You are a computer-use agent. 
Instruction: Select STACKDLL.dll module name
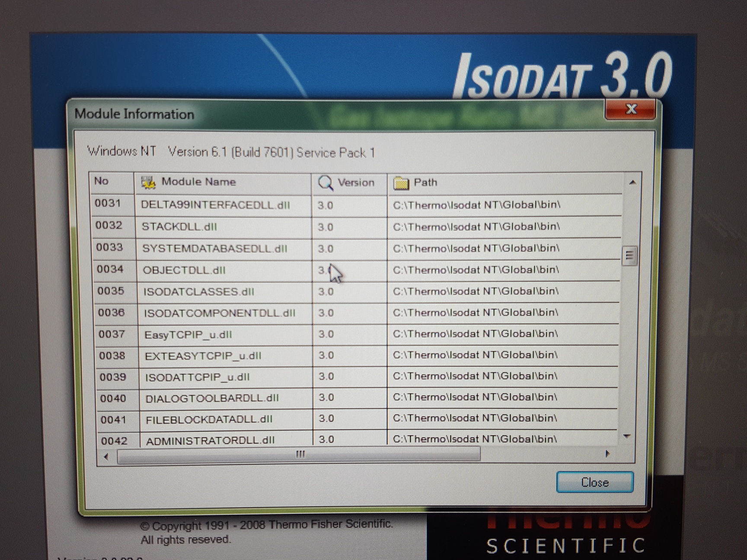point(179,227)
